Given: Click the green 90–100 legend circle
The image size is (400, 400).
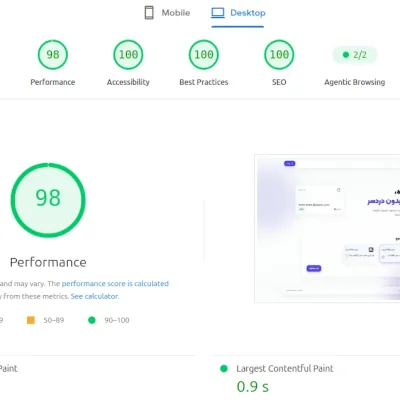Looking at the screenshot, I should tap(92, 320).
